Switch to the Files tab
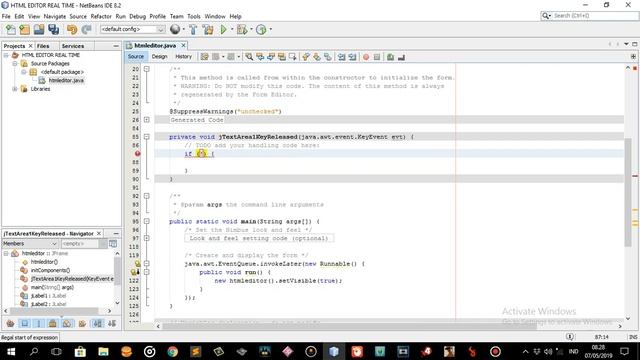 tap(43, 46)
